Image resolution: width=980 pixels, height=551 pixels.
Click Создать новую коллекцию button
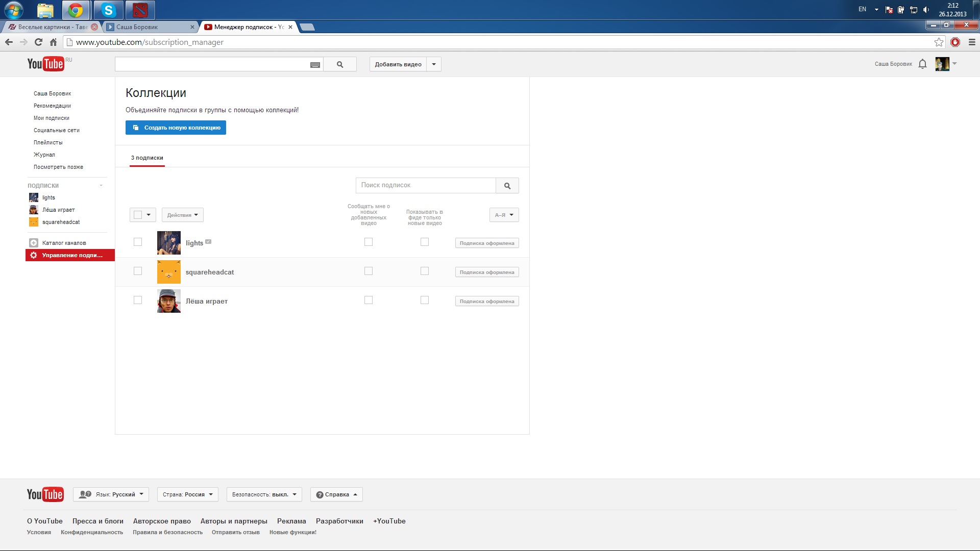[x=176, y=128]
